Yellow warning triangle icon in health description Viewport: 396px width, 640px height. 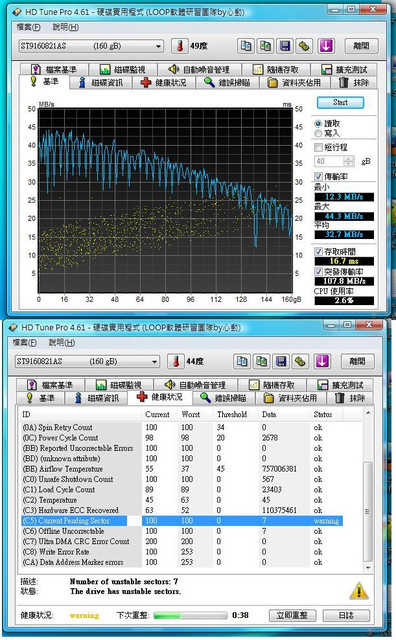coord(359,591)
